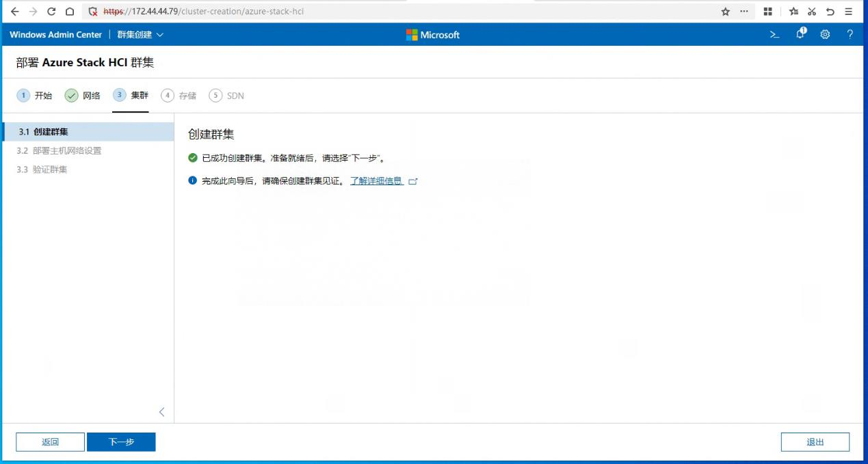Click the 退出 button
The height and width of the screenshot is (464, 868).
coord(815,442)
